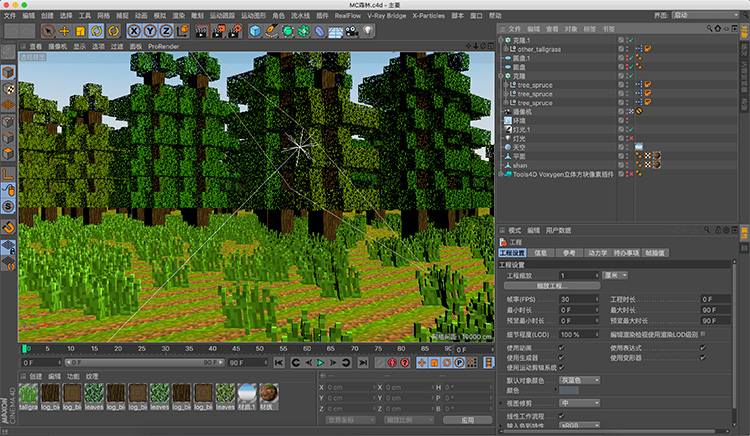750x436 pixels.
Task: Open the green array/cloner icon
Action: [304, 31]
